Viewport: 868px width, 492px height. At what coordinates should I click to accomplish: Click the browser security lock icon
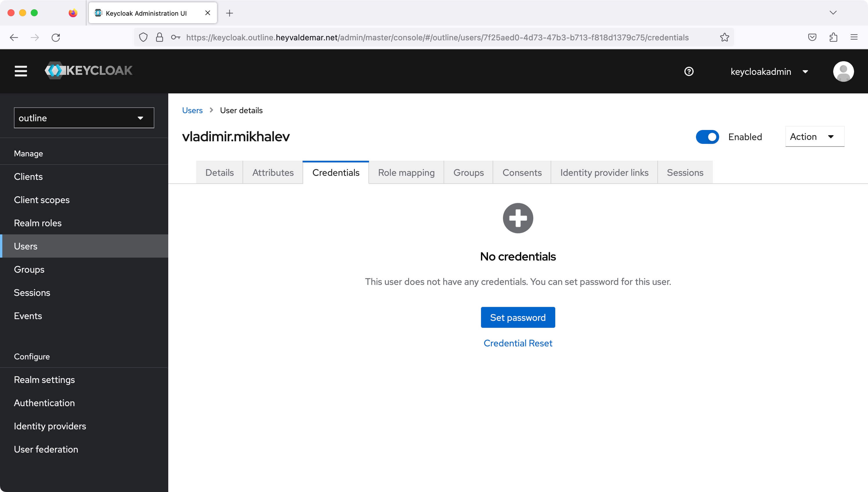pyautogui.click(x=159, y=37)
